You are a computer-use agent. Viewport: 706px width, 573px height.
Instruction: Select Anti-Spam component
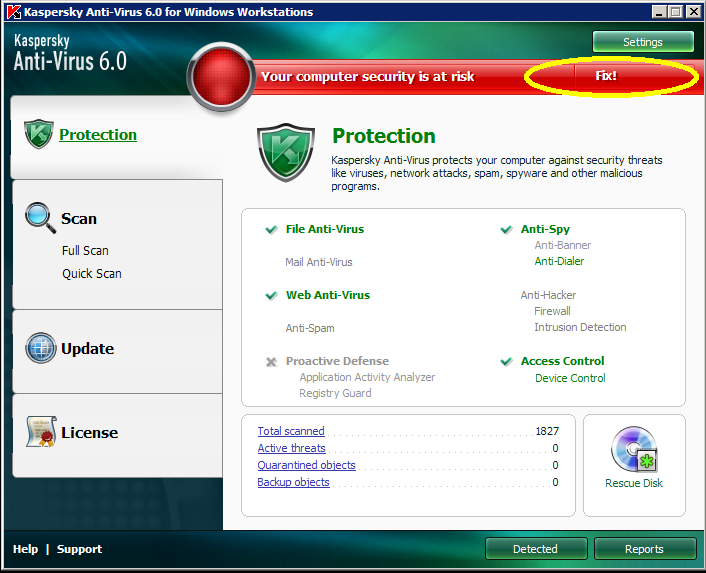[x=310, y=328]
